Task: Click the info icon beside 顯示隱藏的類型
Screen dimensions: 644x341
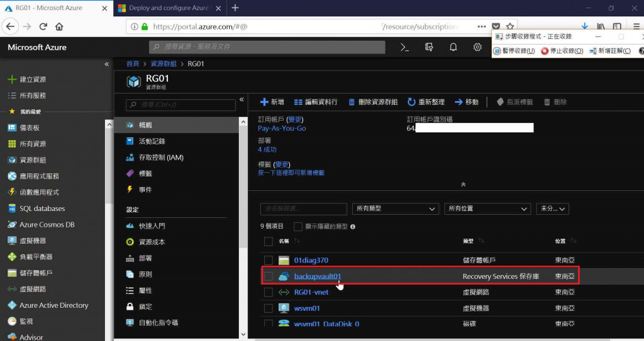Action: click(x=353, y=227)
